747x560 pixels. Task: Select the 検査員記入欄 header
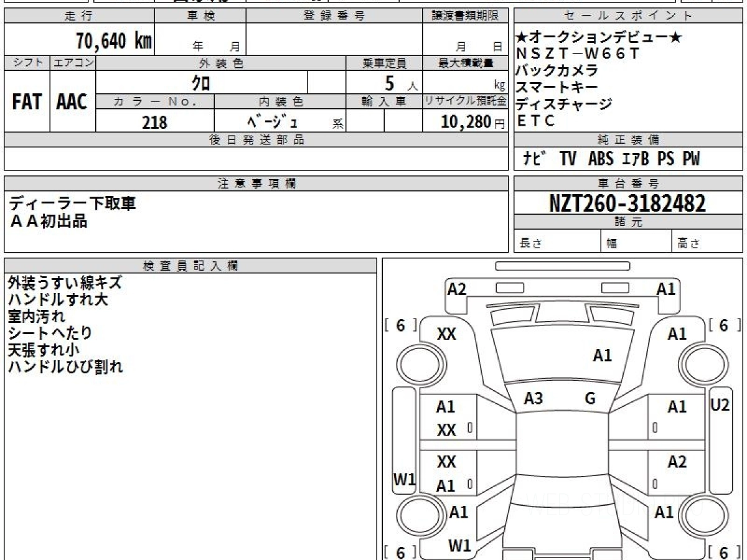(190, 265)
